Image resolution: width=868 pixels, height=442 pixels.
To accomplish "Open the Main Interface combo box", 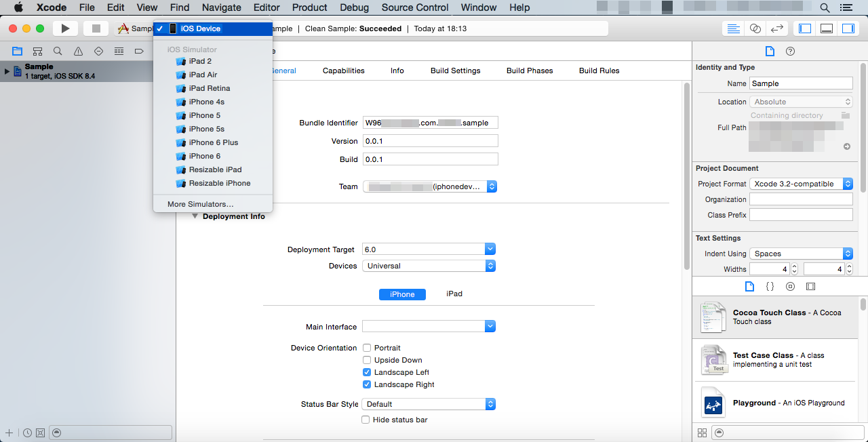I will click(x=429, y=327).
